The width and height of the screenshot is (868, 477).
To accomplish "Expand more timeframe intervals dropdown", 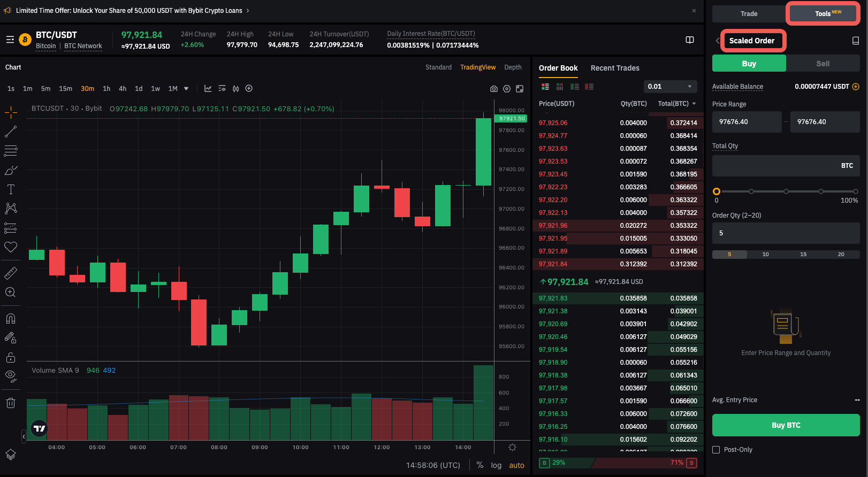I will [x=186, y=89].
